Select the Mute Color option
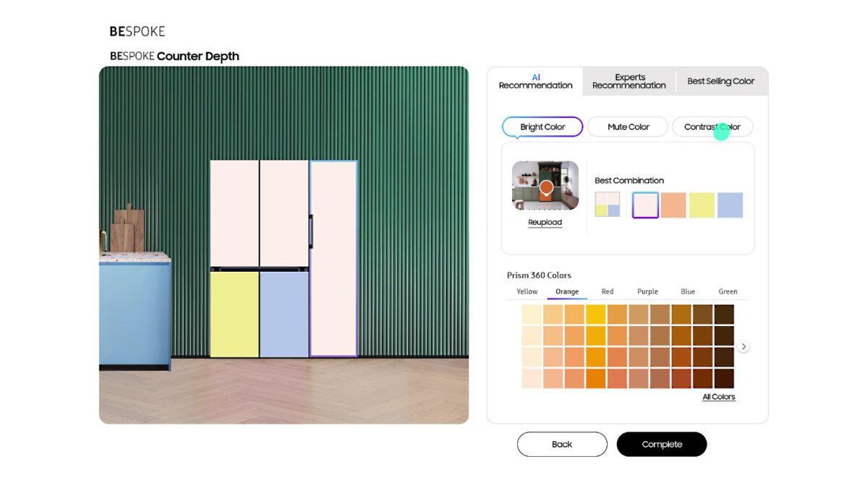The height and width of the screenshot is (488, 868). click(x=628, y=127)
